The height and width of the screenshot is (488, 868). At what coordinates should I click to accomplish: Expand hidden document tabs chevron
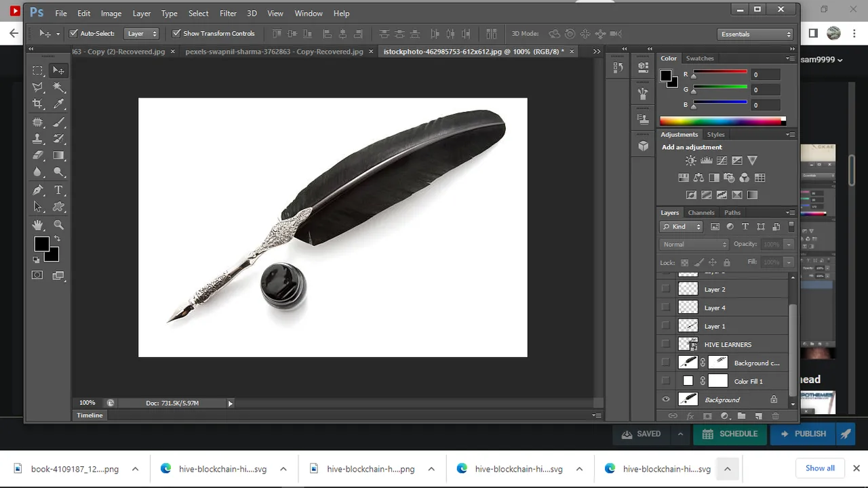597,52
